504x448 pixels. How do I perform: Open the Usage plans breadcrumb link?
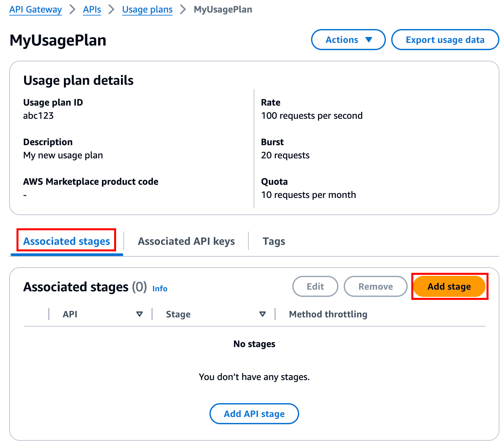(147, 10)
